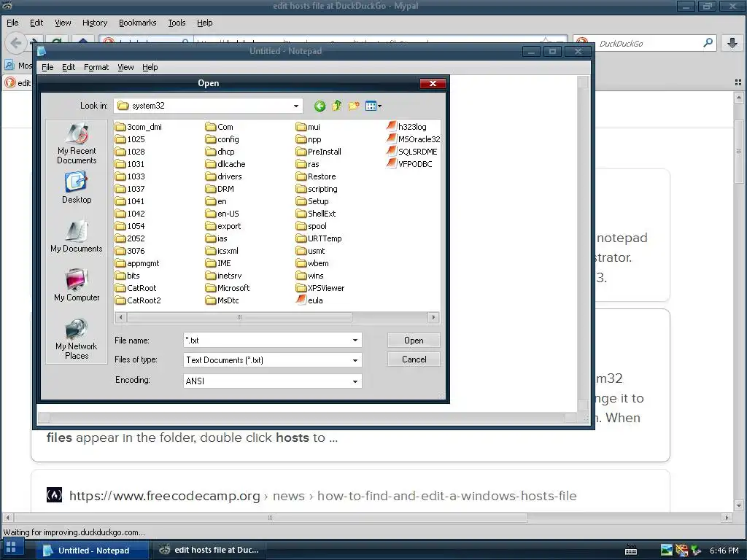Select My Recent Documents in places bar
The image size is (747, 560).
pos(77,144)
